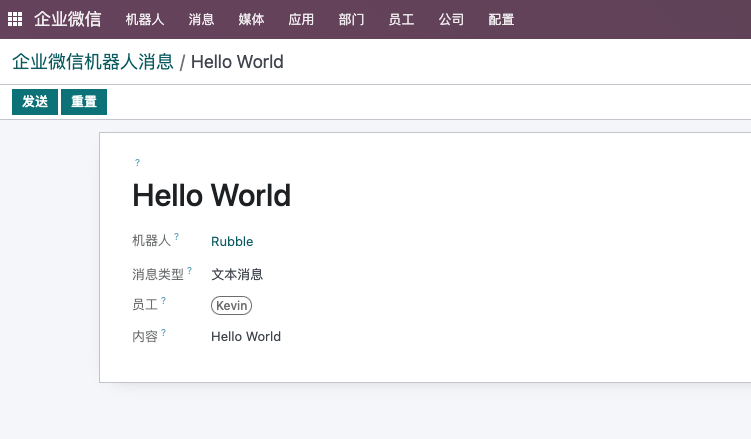Open the apps grid menu icon

click(15, 19)
